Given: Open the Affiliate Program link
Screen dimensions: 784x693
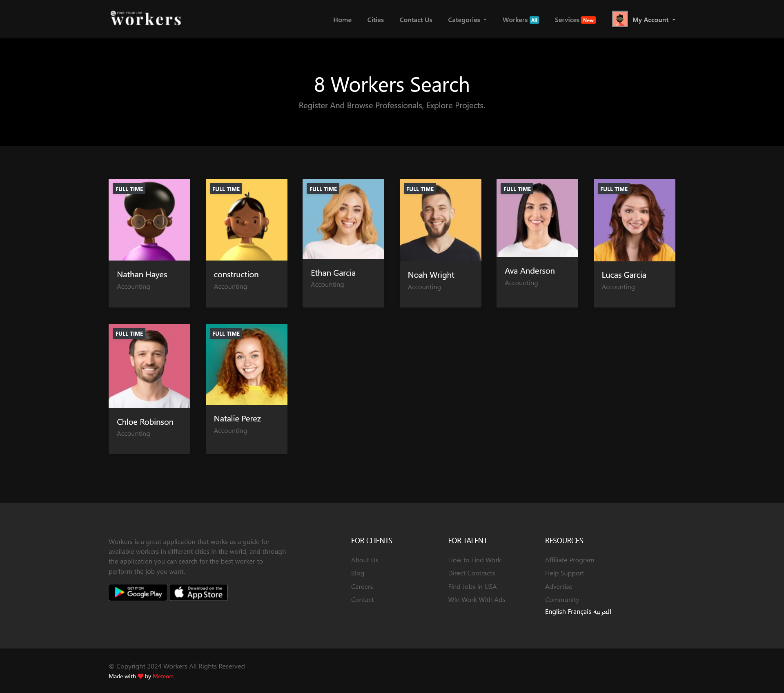Looking at the screenshot, I should pyautogui.click(x=569, y=560).
